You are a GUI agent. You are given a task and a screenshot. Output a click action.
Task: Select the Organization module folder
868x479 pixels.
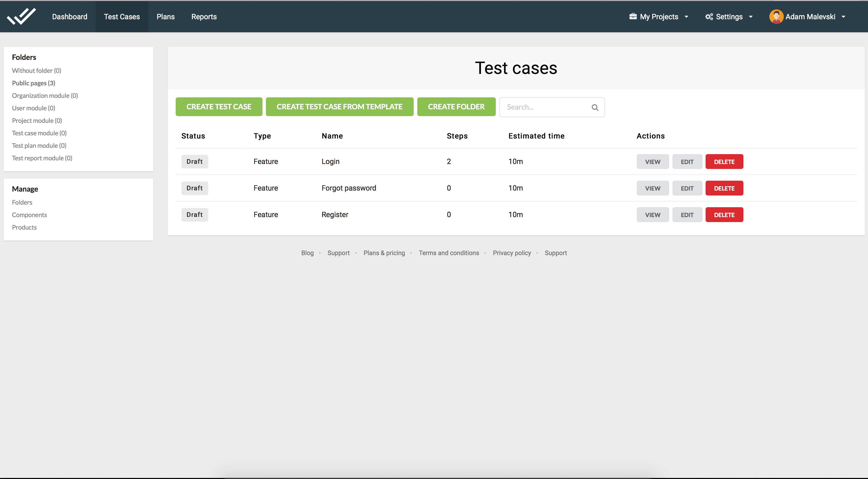[45, 96]
